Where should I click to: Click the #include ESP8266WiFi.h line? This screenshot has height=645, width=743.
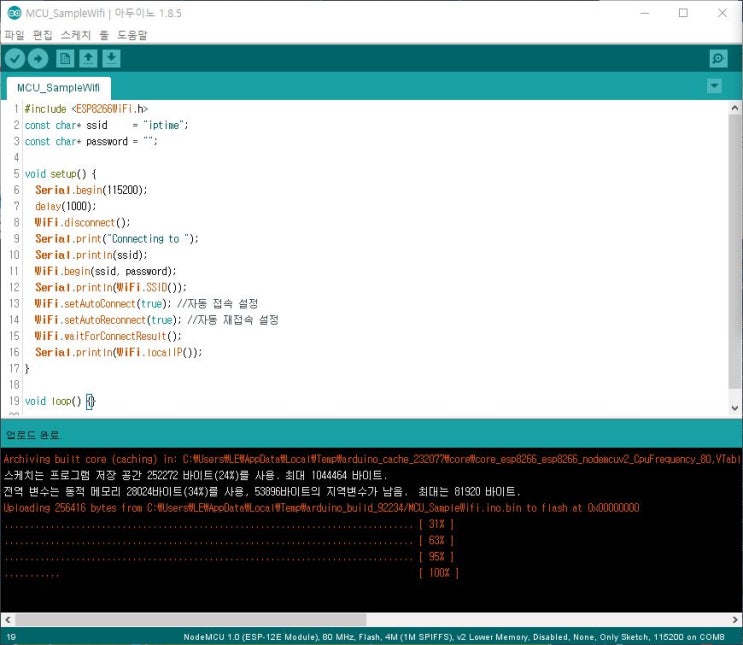click(86, 109)
